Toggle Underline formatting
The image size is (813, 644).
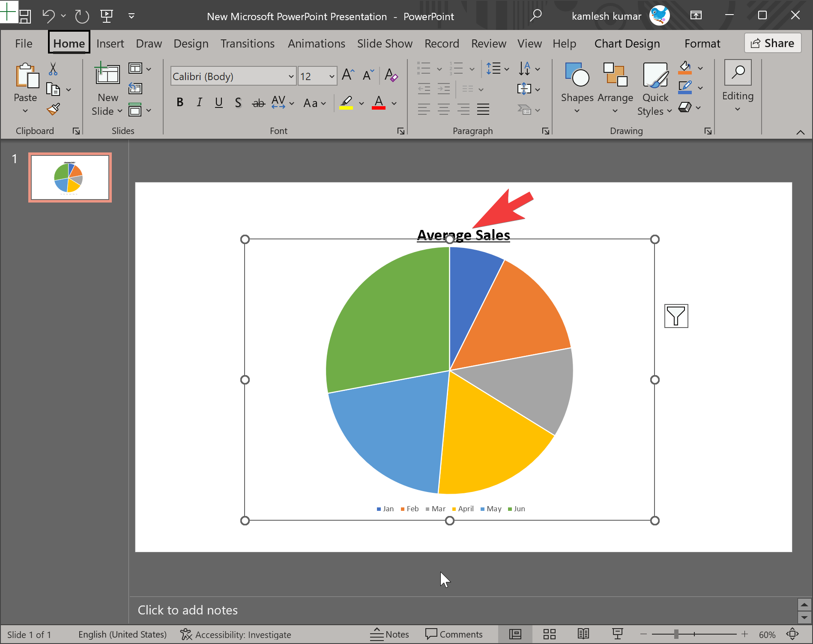[218, 103]
